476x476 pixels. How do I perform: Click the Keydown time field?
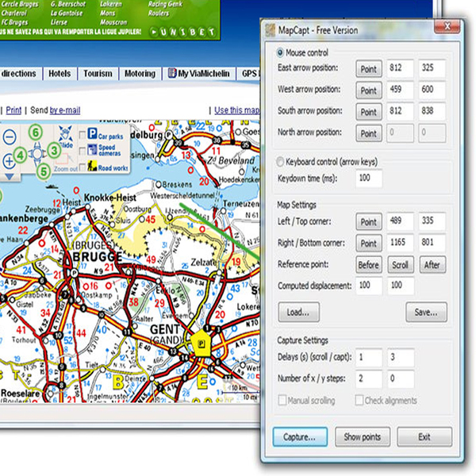tap(369, 178)
